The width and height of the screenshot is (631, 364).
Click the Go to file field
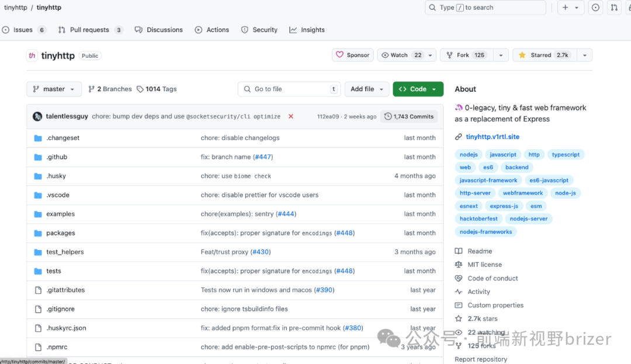coord(289,89)
